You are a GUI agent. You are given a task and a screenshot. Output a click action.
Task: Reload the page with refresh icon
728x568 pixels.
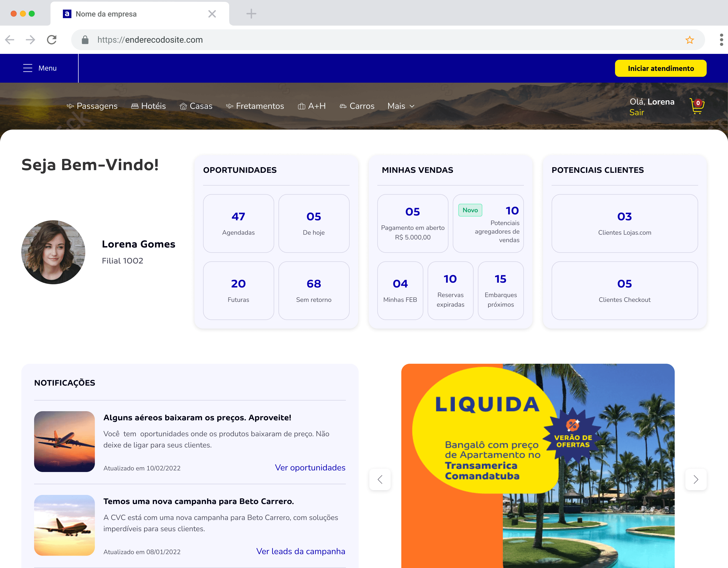pyautogui.click(x=52, y=40)
